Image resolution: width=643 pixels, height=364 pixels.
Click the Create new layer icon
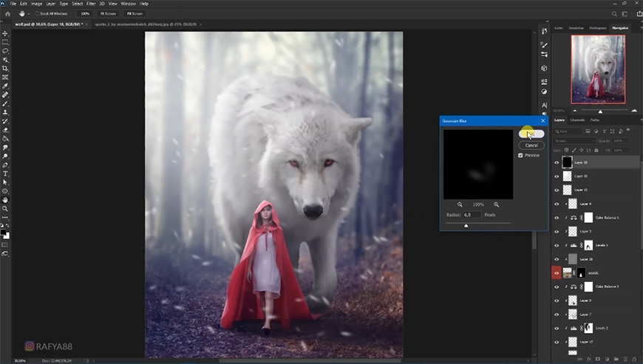(x=625, y=359)
